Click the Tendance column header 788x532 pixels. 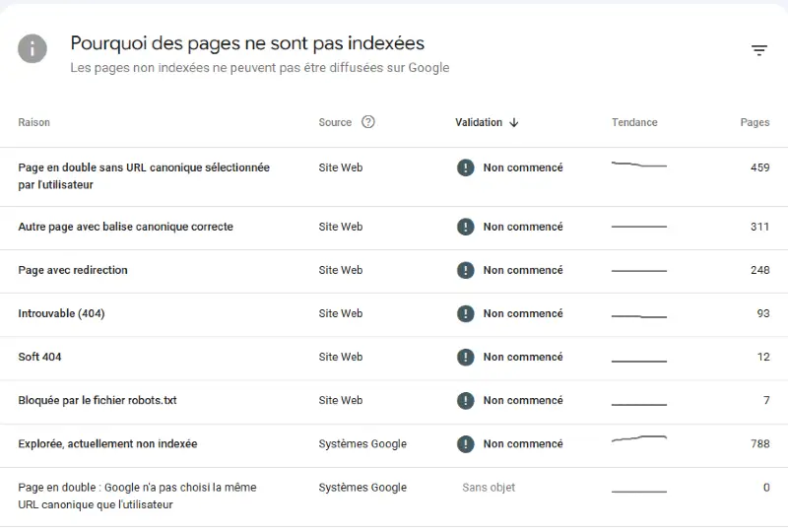[634, 122]
